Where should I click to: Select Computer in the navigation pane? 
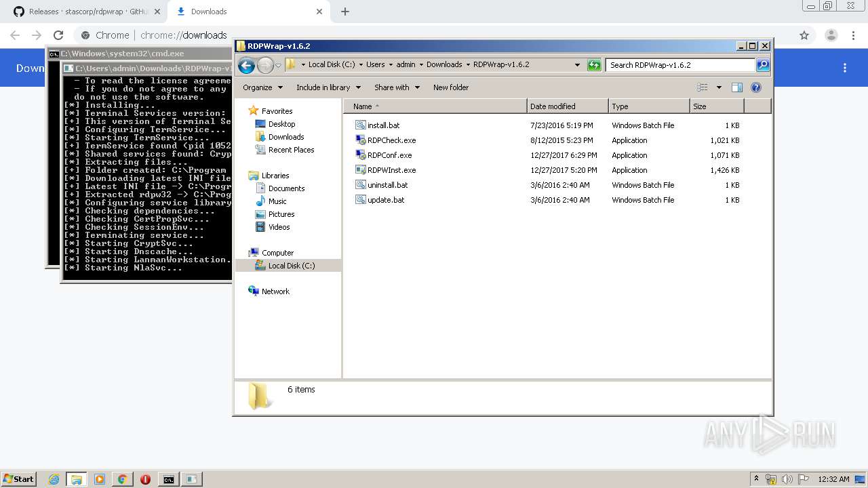click(277, 253)
